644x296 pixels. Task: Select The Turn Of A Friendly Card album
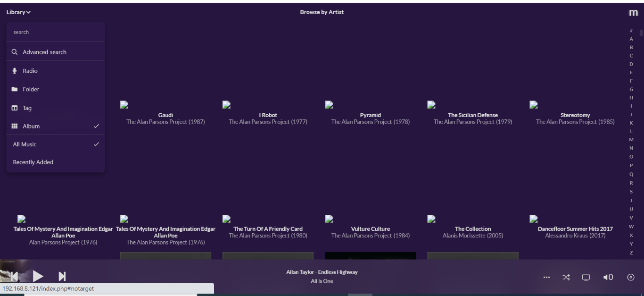pyautogui.click(x=268, y=229)
